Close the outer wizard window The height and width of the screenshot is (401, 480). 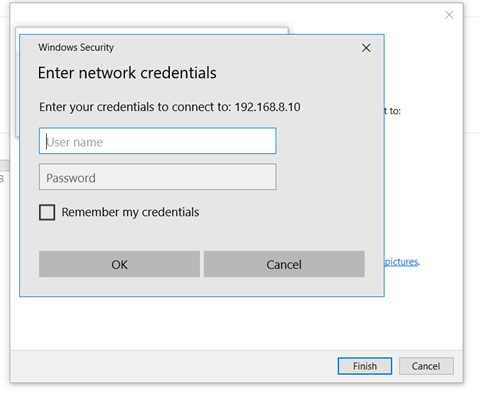pos(449,15)
